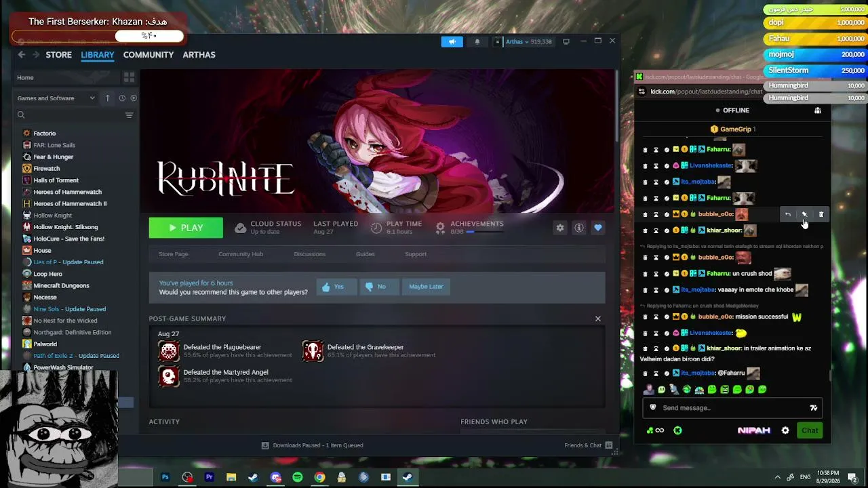Open Defeated the Plaguebearer achievement icon
The width and height of the screenshot is (868, 488).
pyautogui.click(x=169, y=350)
